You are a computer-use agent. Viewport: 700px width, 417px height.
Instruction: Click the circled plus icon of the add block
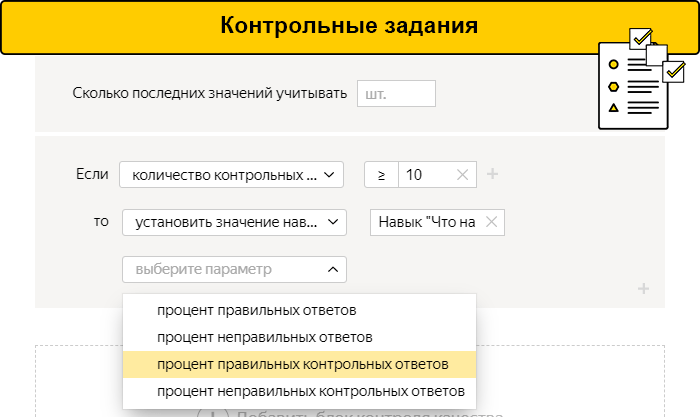213,413
